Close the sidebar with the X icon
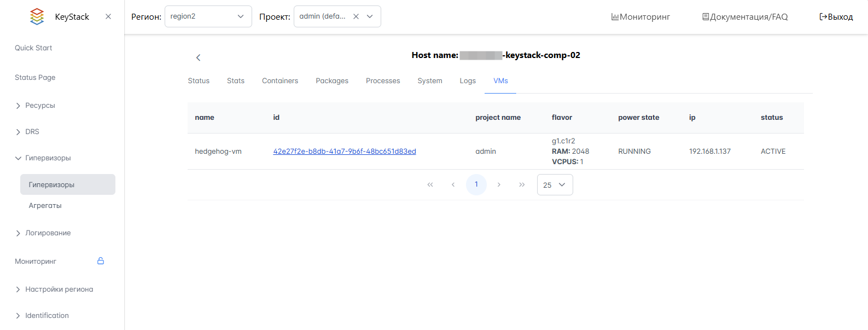868x330 pixels. pos(108,16)
